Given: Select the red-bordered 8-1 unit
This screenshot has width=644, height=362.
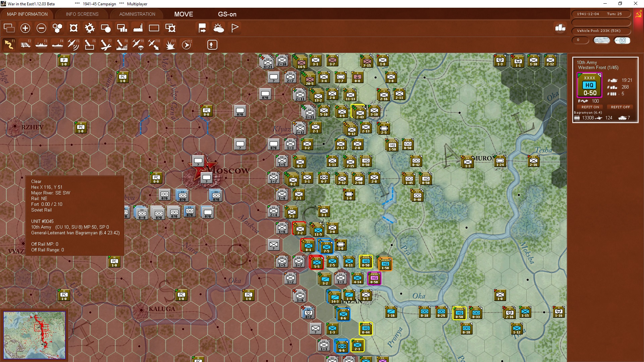Looking at the screenshot, I should point(308,246).
